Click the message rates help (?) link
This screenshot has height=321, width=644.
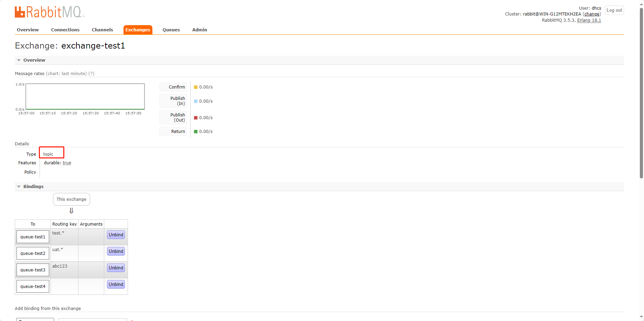click(91, 74)
